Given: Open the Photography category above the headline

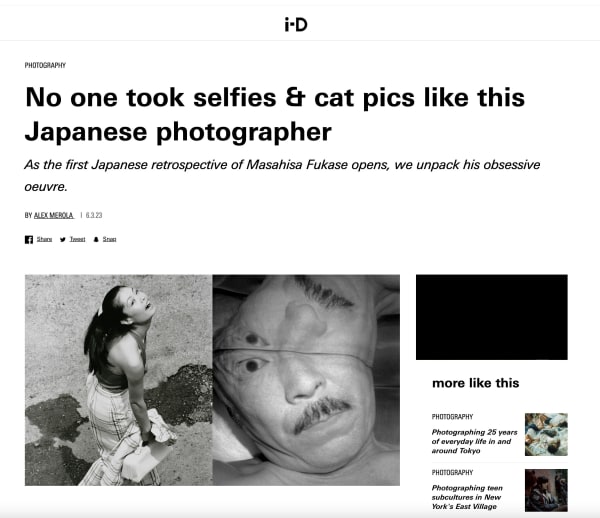Looking at the screenshot, I should pos(45,65).
